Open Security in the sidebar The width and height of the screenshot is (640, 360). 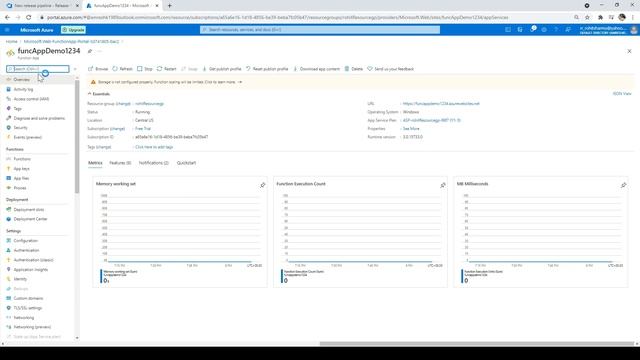[x=20, y=128]
